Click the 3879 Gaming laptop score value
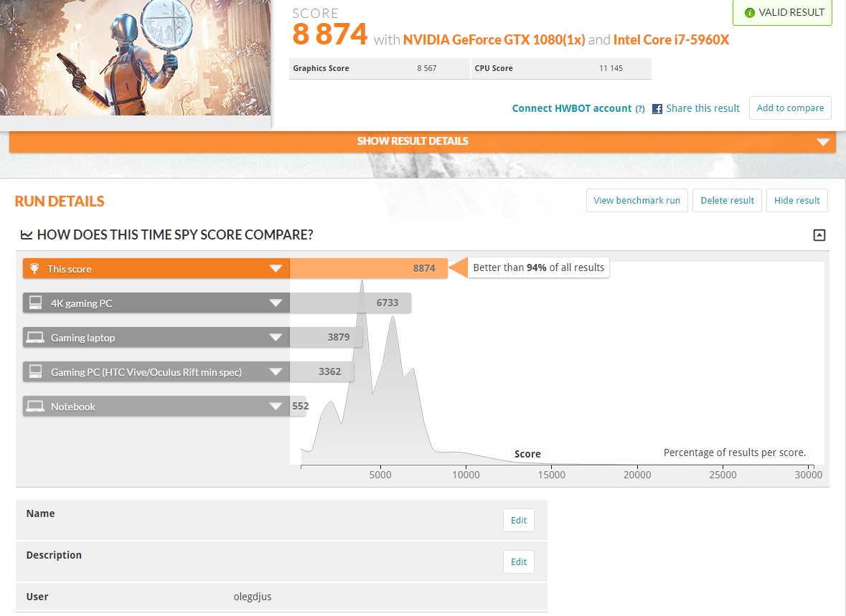This screenshot has height=616, width=846. (x=338, y=337)
